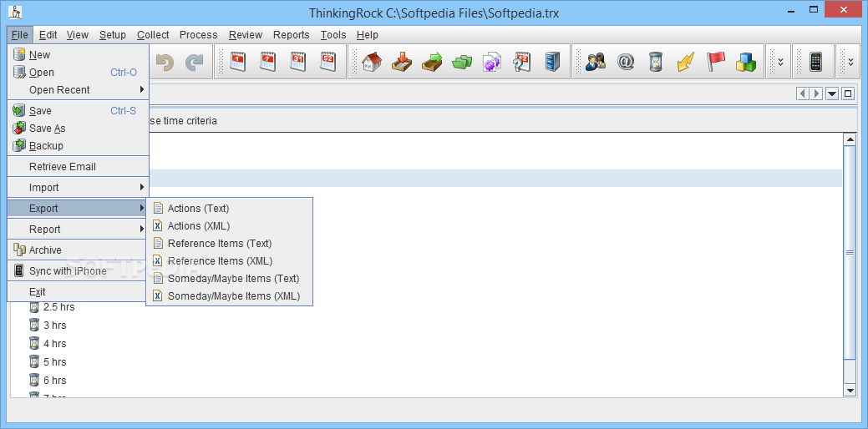Open the Process menu
The image size is (868, 429).
coord(198,35)
